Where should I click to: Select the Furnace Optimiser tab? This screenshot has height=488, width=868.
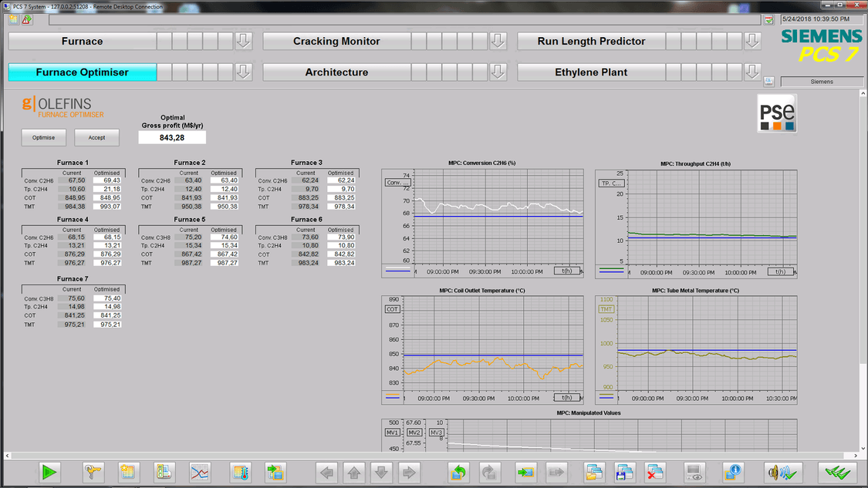point(82,72)
